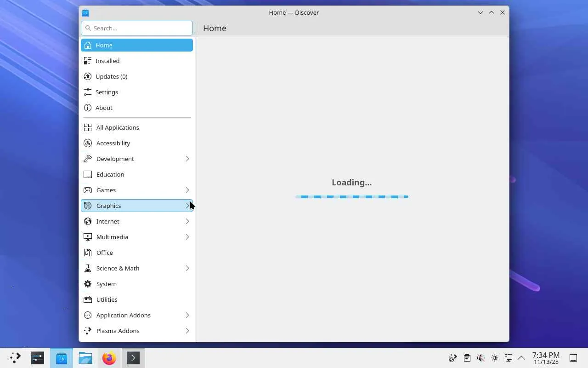Launch System Settings from the taskbar
The image size is (588, 368).
[x=38, y=358]
